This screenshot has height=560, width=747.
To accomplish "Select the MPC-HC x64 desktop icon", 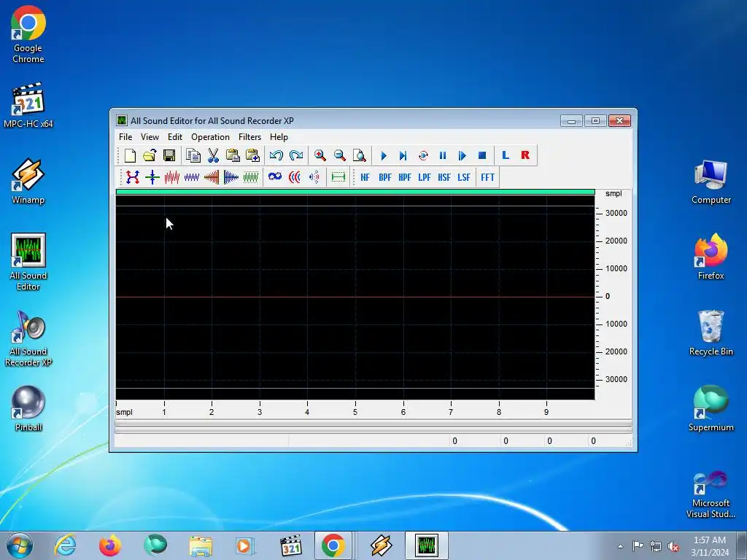I will [x=28, y=105].
